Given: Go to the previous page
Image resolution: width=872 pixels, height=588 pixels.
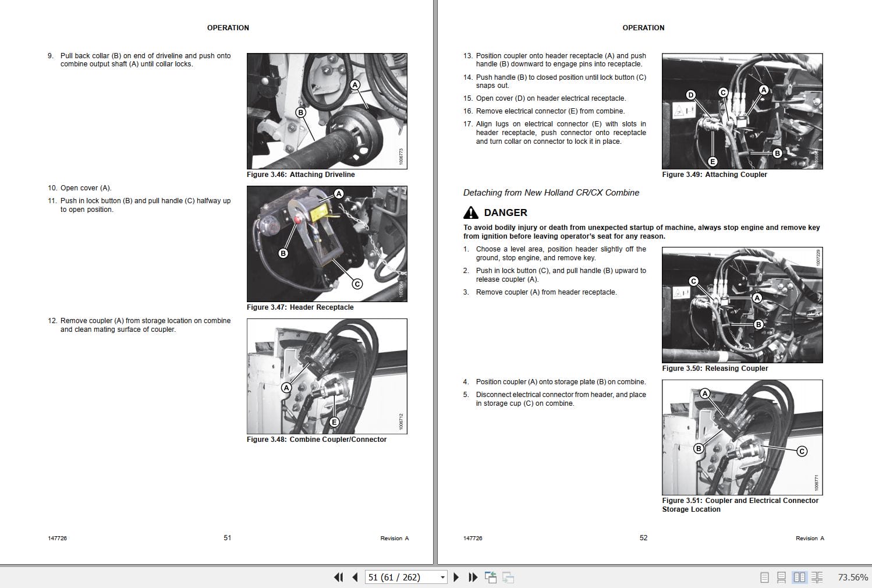Looking at the screenshot, I should (355, 577).
